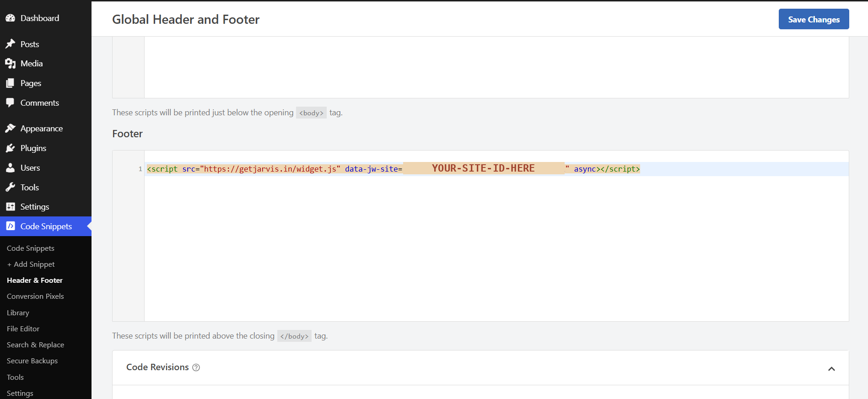Click the Code Revisions panel heading

click(157, 367)
